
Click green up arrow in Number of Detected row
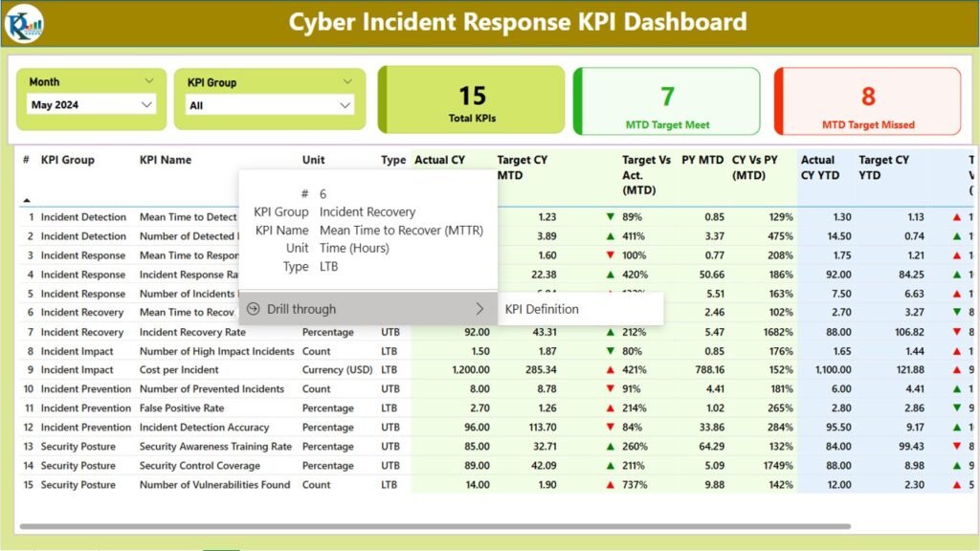(611, 236)
